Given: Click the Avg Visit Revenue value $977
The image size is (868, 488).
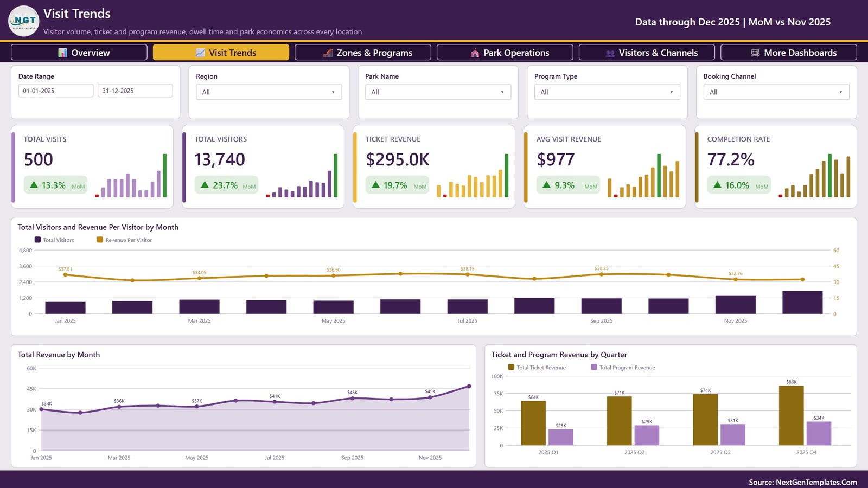Looking at the screenshot, I should (x=556, y=159).
